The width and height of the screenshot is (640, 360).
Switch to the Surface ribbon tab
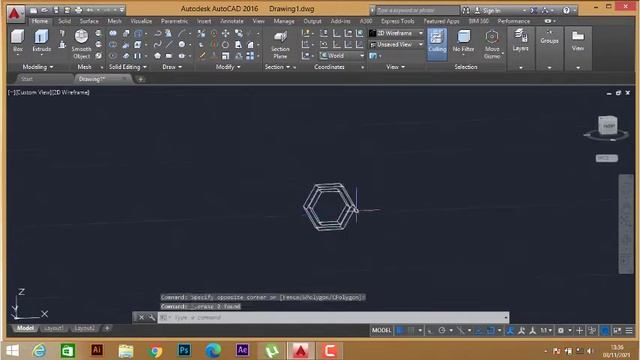(89, 21)
